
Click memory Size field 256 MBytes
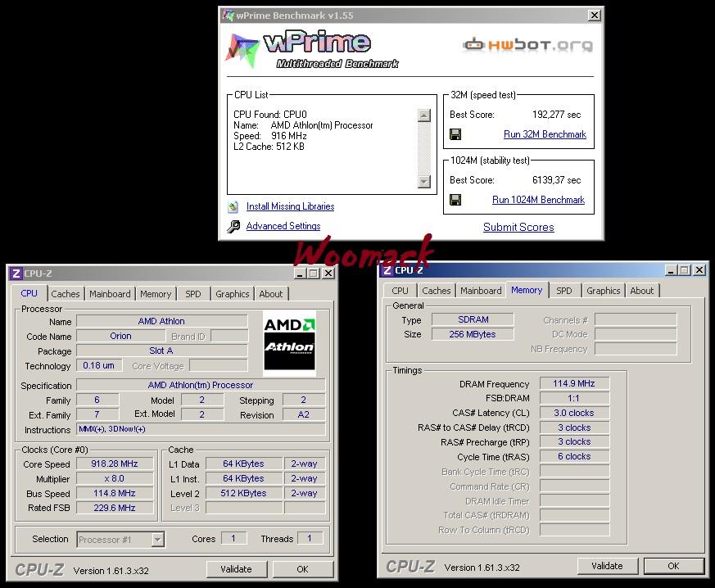click(x=473, y=334)
